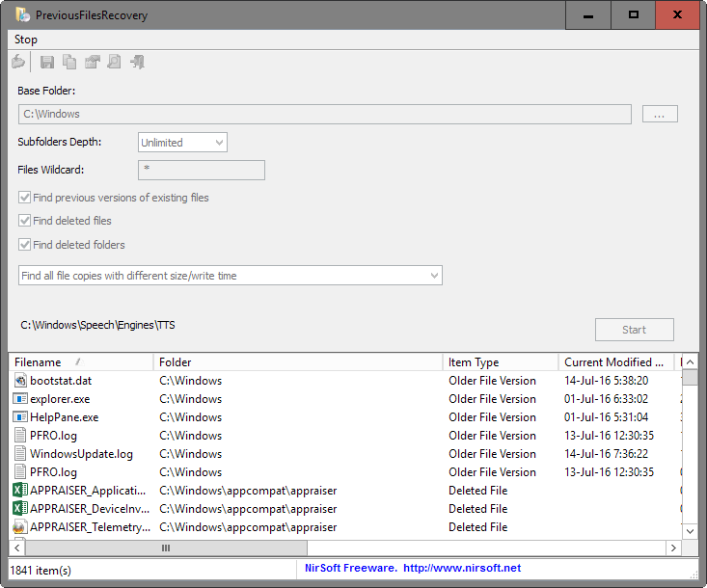The width and height of the screenshot is (707, 588).
Task: Select the WindowsUpdate.log filename
Action: (81, 454)
